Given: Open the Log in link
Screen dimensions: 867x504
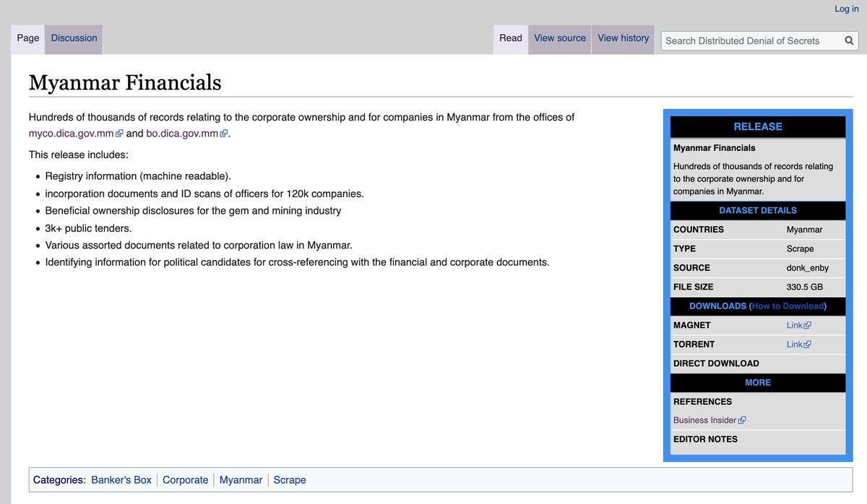Looking at the screenshot, I should click(x=847, y=9).
